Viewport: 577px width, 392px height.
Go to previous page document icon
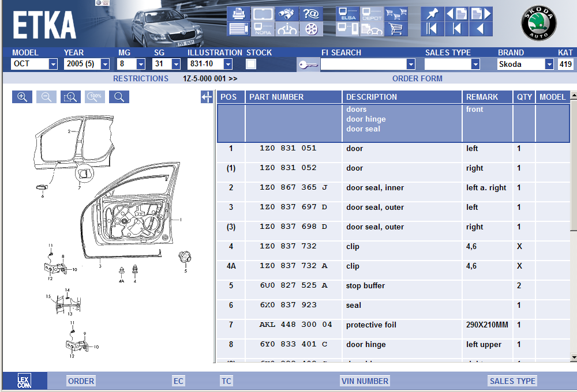pyautogui.click(x=456, y=14)
